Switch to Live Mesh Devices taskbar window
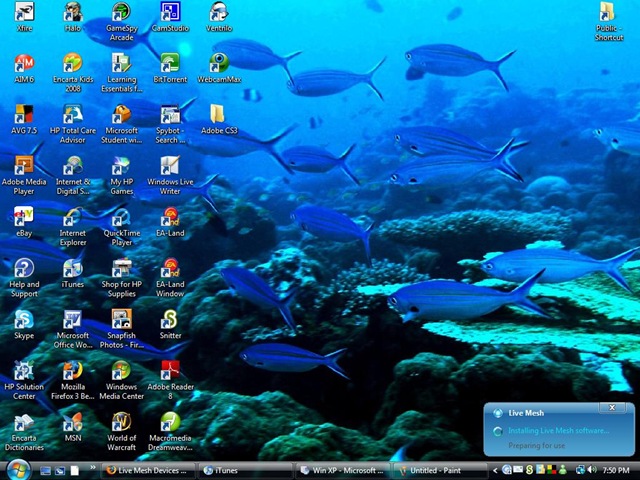This screenshot has width=640, height=480. coord(147,471)
